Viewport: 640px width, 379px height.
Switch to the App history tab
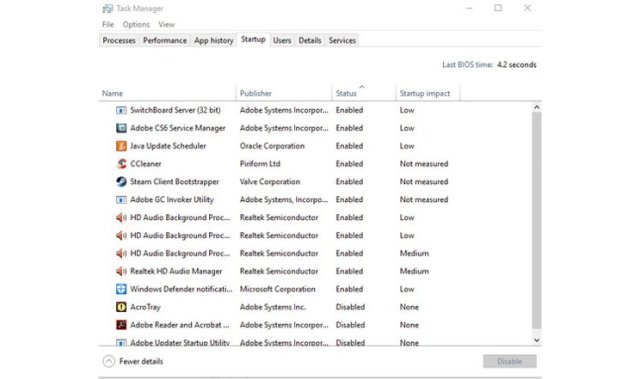(213, 40)
